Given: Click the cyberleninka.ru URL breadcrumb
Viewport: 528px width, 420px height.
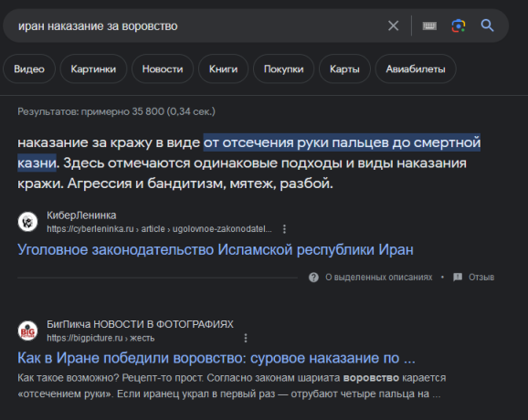Looking at the screenshot, I should pyautogui.click(x=159, y=229).
